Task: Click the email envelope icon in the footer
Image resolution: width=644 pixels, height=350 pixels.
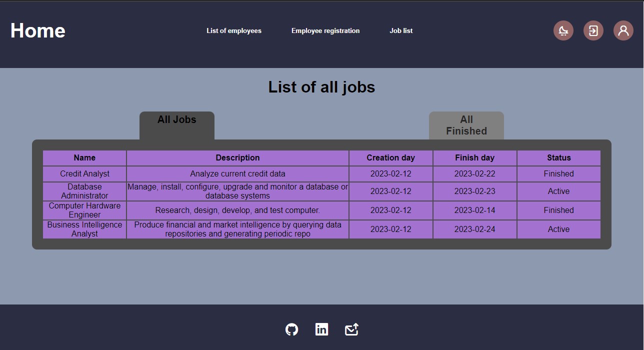Action: click(351, 329)
